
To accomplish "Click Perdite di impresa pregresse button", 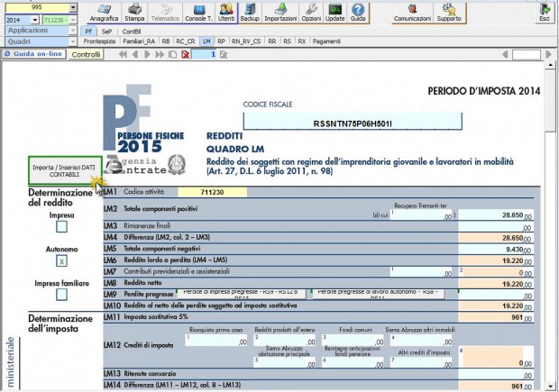I will 241,293.
